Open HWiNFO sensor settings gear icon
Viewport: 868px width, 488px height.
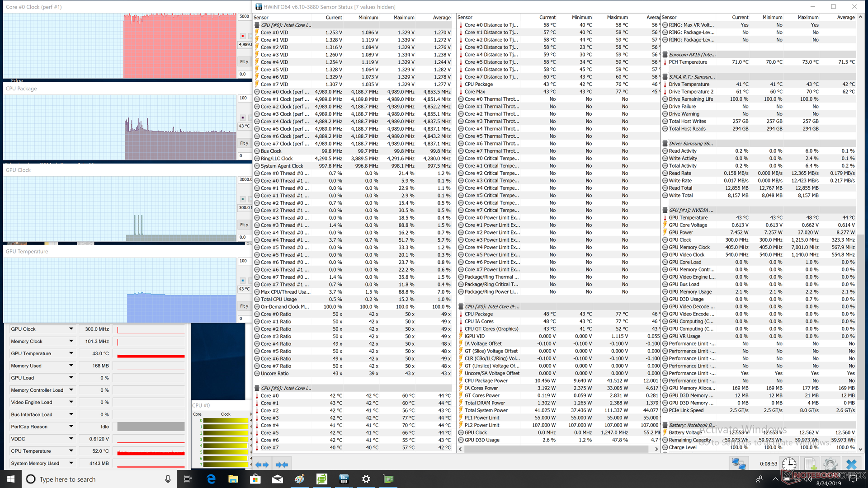click(x=830, y=464)
